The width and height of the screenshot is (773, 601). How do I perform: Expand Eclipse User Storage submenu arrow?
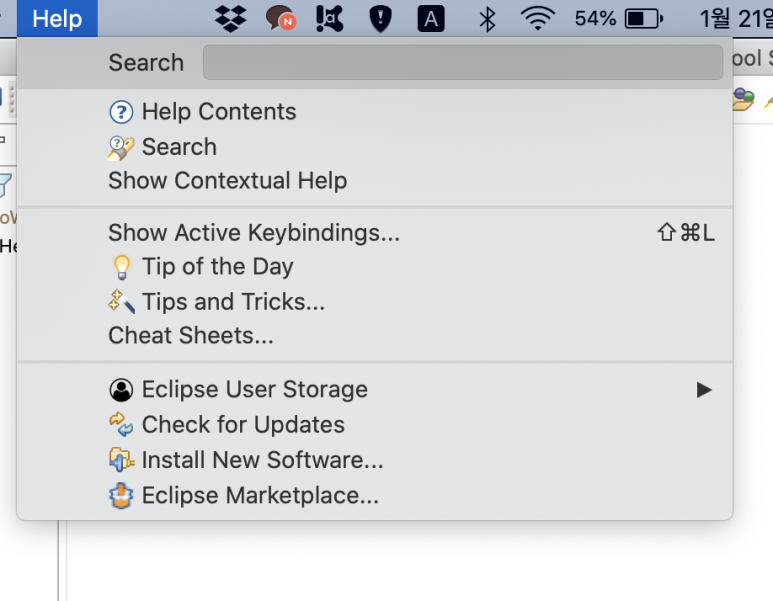click(704, 390)
